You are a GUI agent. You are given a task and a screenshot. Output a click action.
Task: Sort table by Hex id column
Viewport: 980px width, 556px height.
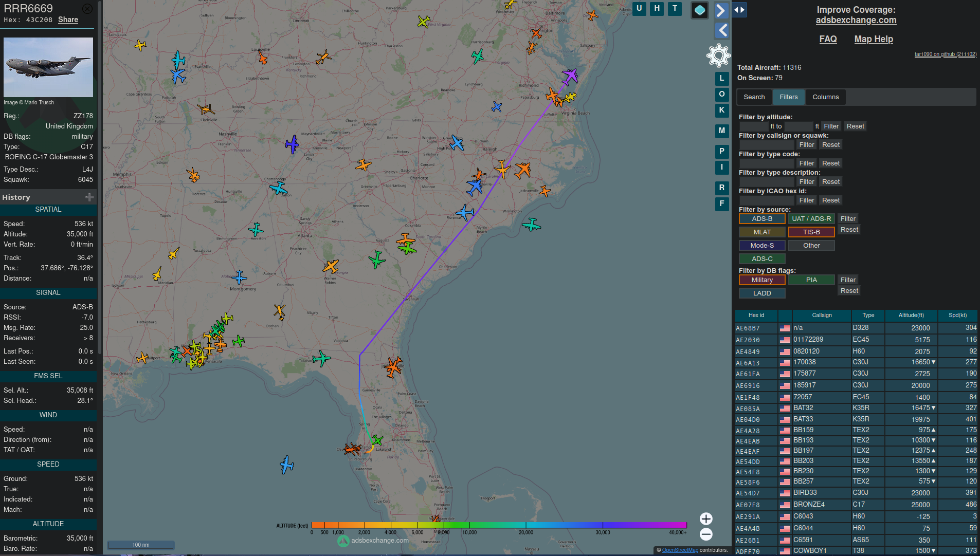(756, 316)
